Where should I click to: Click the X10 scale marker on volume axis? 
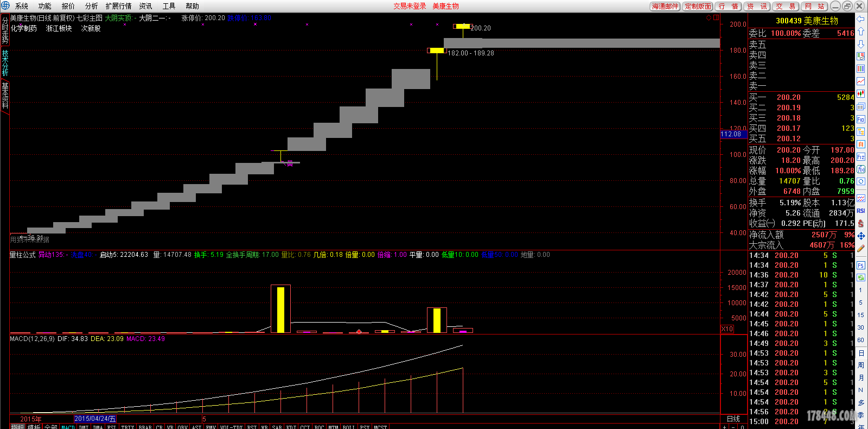click(x=727, y=329)
